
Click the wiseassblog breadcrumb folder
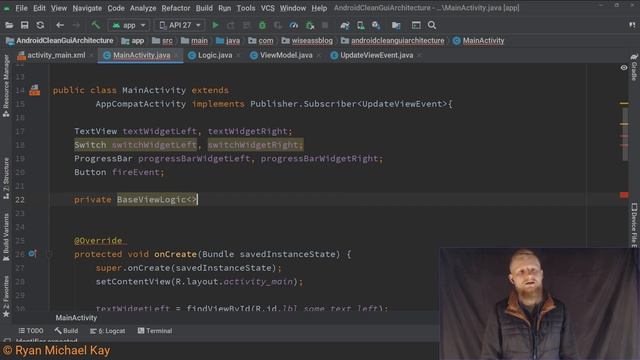pos(307,40)
